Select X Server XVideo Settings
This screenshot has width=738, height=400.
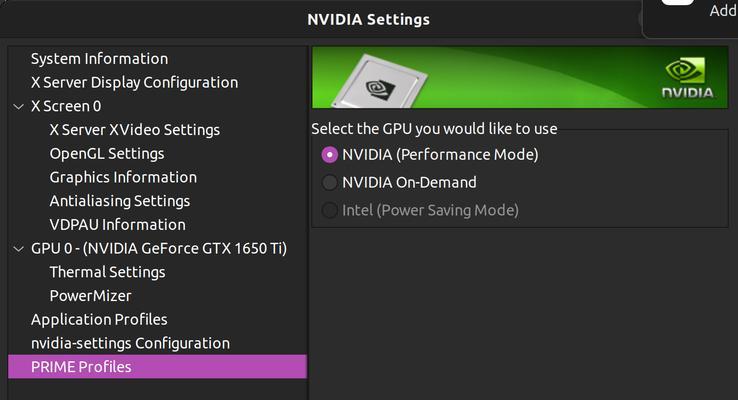click(135, 130)
